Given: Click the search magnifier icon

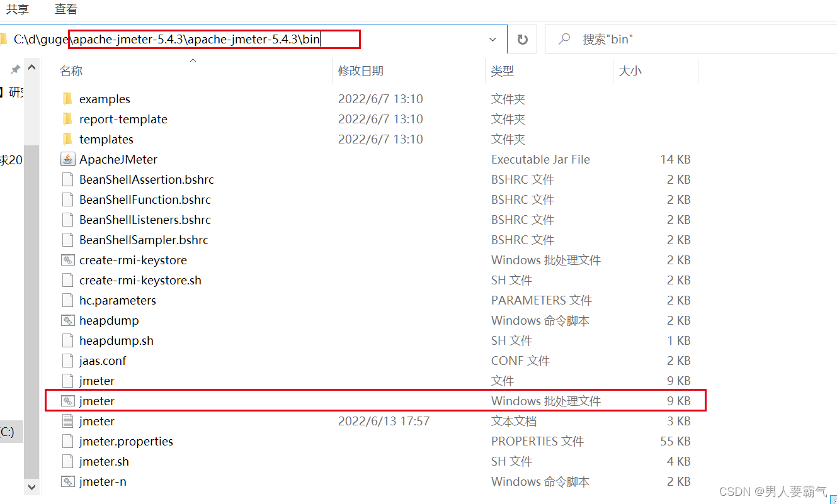Looking at the screenshot, I should click(x=564, y=39).
